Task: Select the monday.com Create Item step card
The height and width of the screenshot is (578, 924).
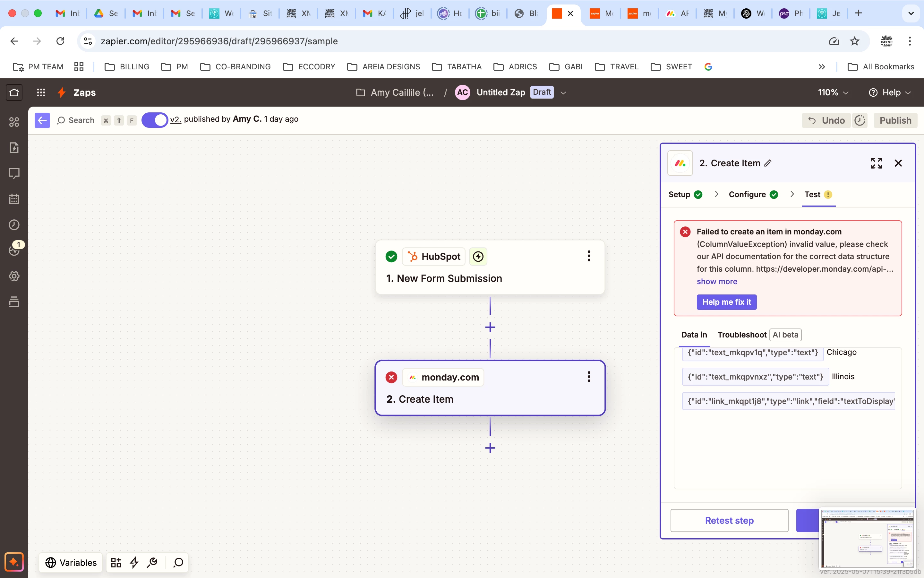Action: click(x=490, y=388)
